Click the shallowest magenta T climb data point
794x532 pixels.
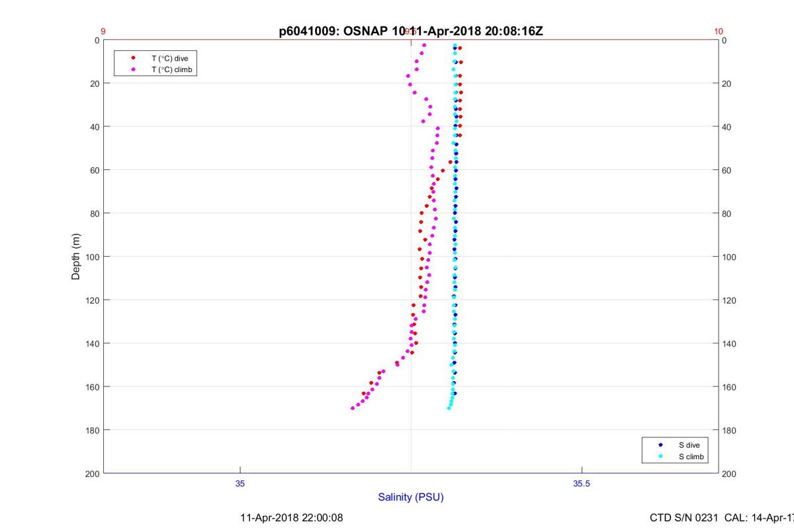point(424,45)
